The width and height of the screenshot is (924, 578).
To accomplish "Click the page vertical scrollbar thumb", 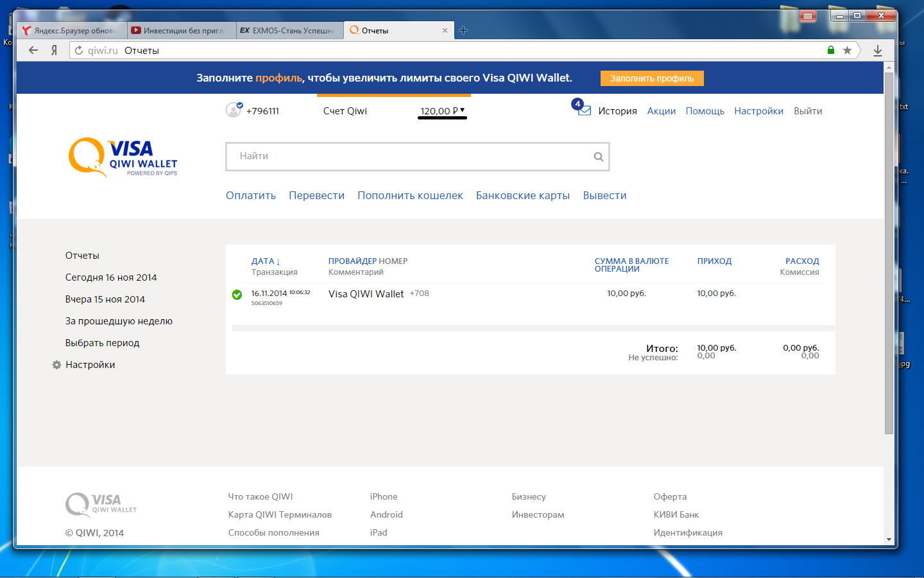I will coord(889,254).
